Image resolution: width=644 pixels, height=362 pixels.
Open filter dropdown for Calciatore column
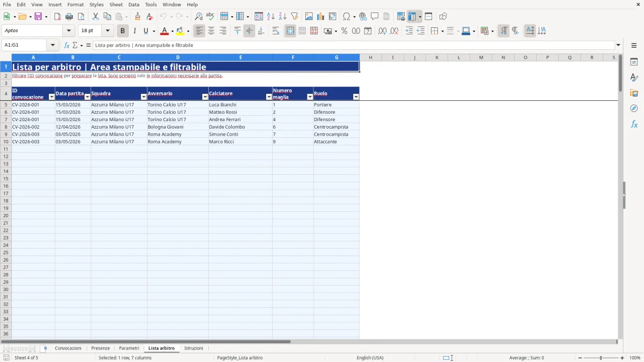point(268,97)
